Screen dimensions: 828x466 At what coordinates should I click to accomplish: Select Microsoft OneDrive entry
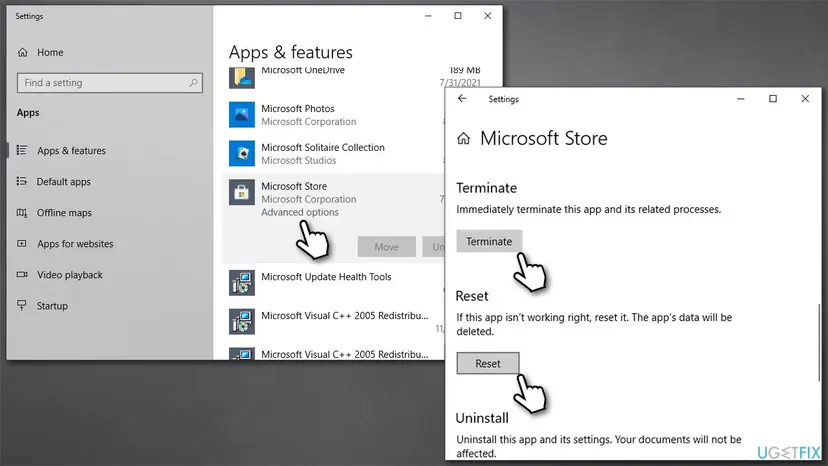(x=303, y=71)
